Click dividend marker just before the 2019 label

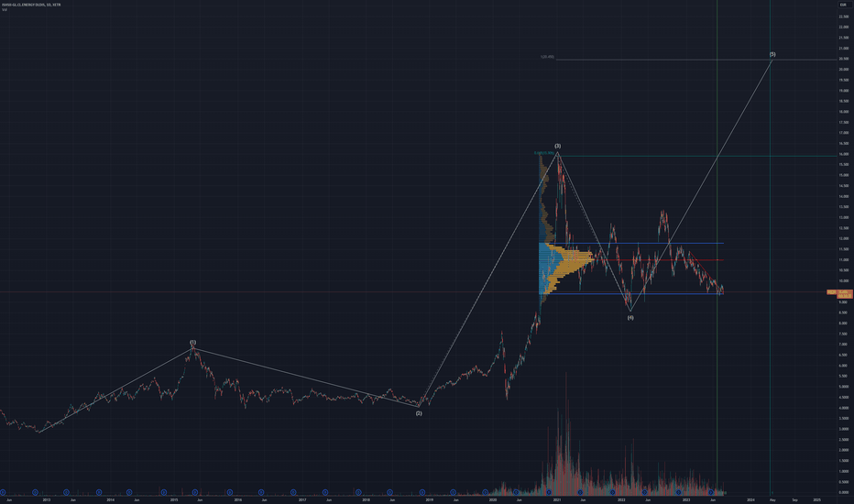click(422, 492)
